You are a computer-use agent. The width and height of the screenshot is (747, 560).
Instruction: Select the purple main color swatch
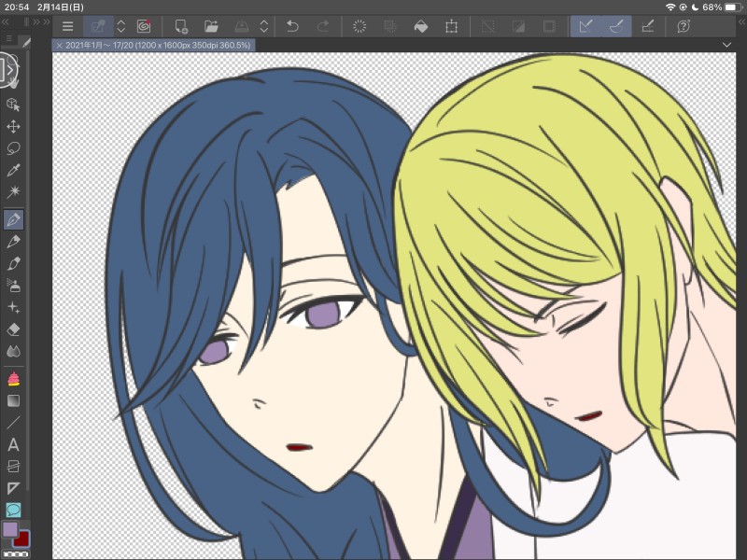[x=10, y=529]
